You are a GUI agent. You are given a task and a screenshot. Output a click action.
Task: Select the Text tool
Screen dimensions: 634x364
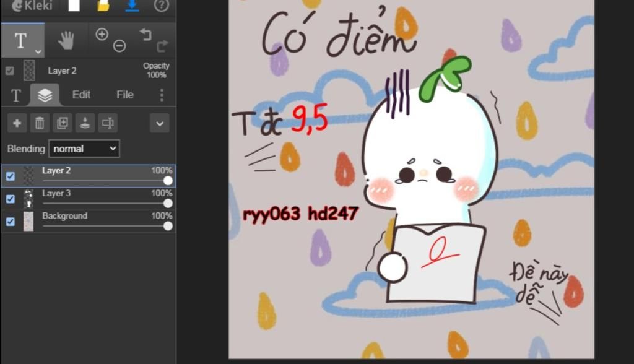point(20,40)
